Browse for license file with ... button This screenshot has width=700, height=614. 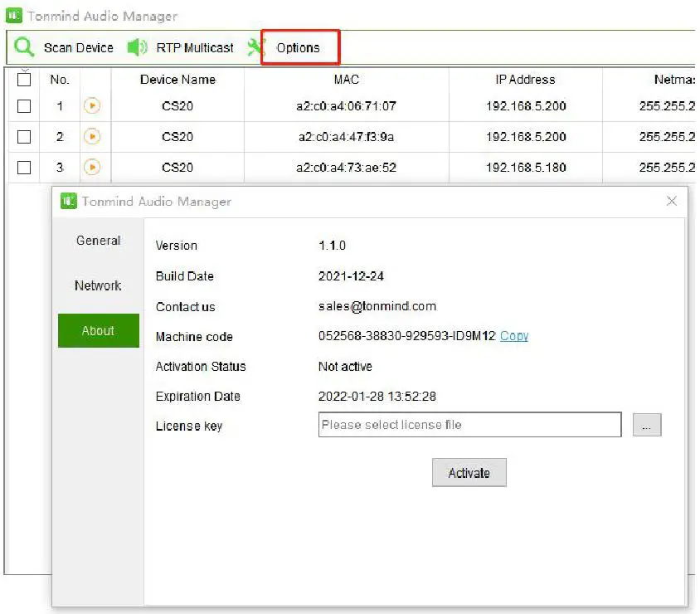pyautogui.click(x=647, y=425)
